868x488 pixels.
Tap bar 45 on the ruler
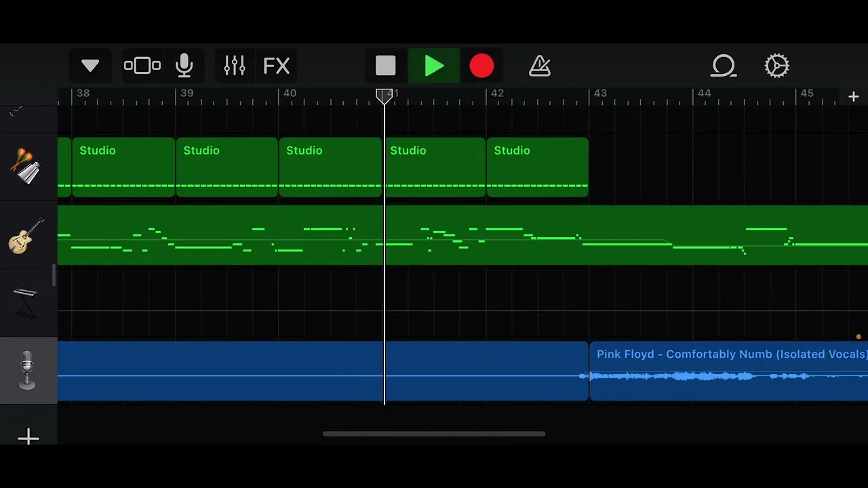(x=807, y=94)
